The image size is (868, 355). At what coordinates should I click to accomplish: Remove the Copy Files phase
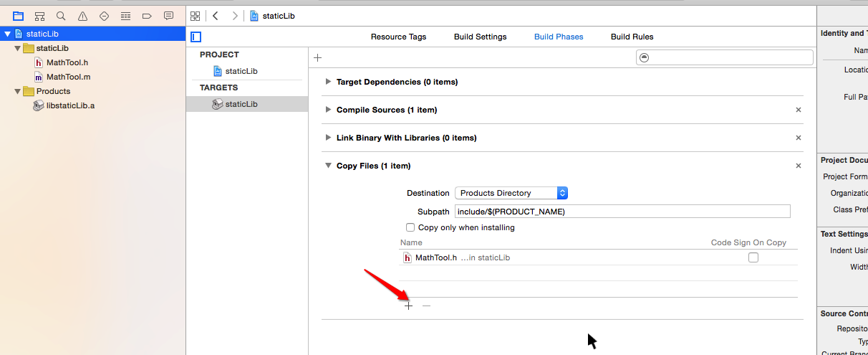[798, 166]
